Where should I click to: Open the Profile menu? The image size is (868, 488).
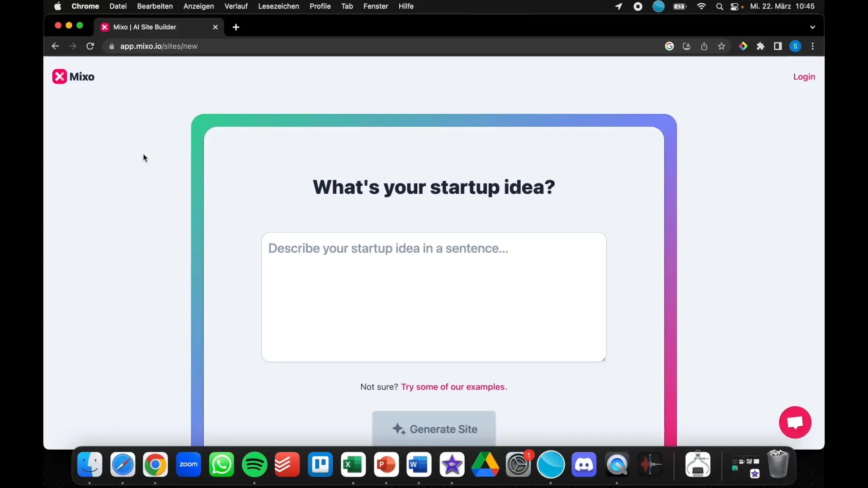320,6
